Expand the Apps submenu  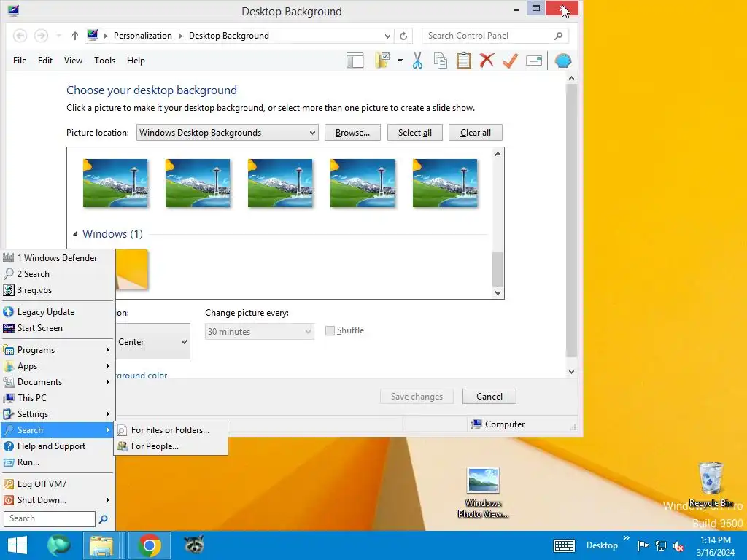(57, 366)
